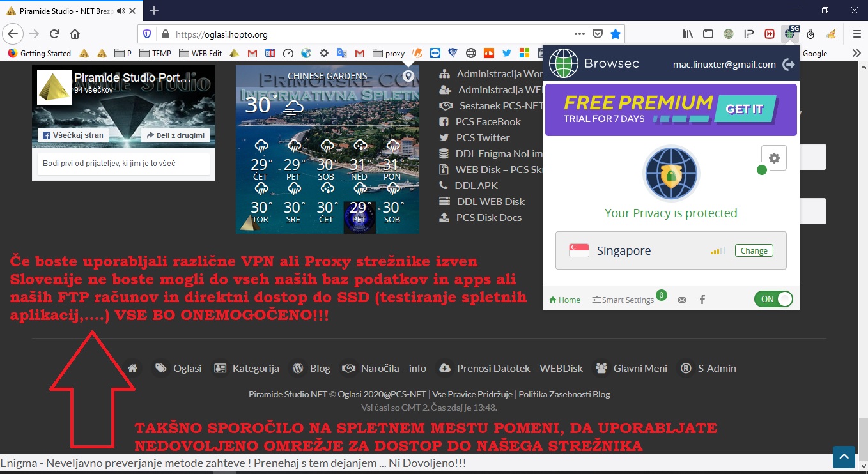
Task: Click the weather widget location pin
Action: tap(408, 77)
